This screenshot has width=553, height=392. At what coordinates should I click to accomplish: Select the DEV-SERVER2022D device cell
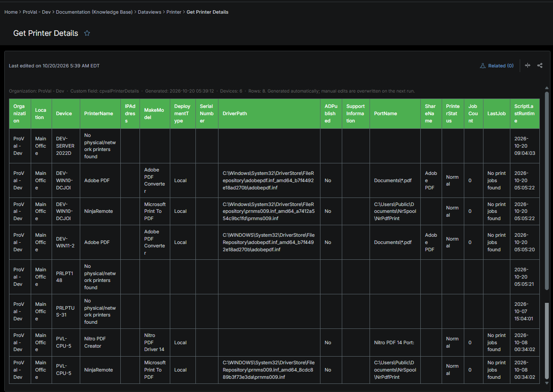tap(66, 146)
